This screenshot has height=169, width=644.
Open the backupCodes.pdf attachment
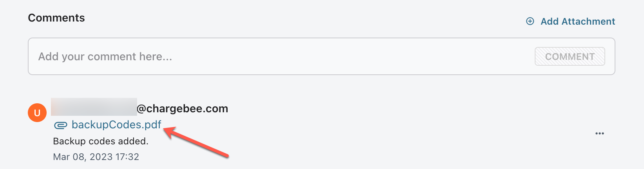point(116,125)
